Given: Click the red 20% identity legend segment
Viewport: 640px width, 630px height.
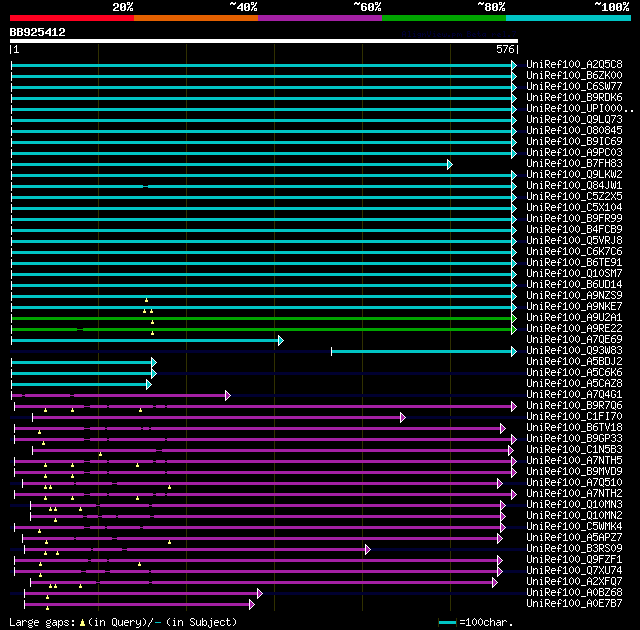Looking at the screenshot, I should pos(72,18).
